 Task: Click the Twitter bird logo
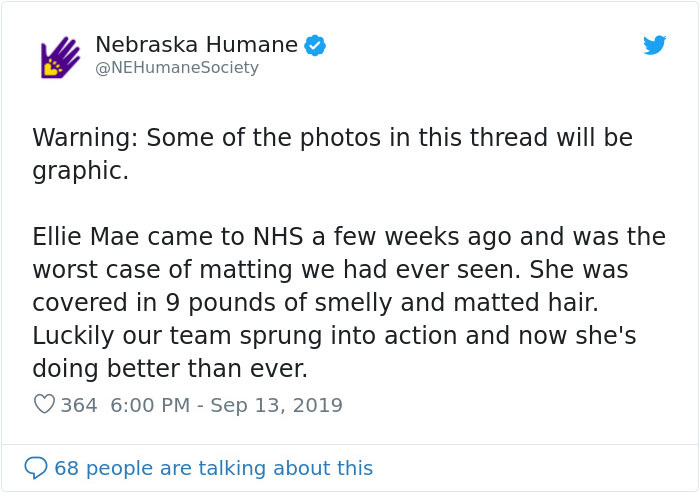654,45
